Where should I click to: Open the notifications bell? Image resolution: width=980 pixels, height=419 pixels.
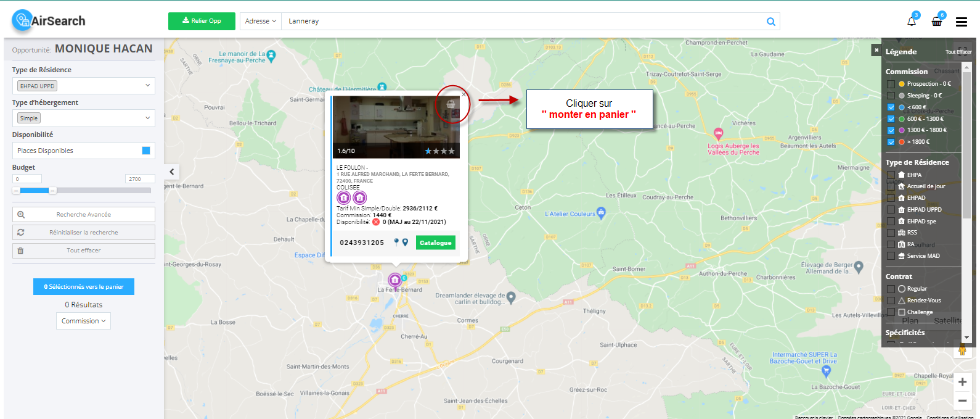[x=912, y=22]
